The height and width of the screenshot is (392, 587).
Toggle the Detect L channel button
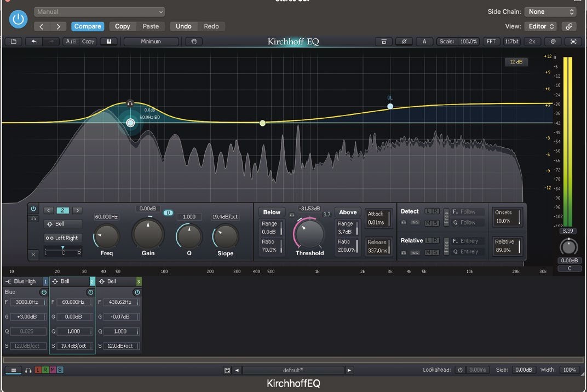coord(428,211)
